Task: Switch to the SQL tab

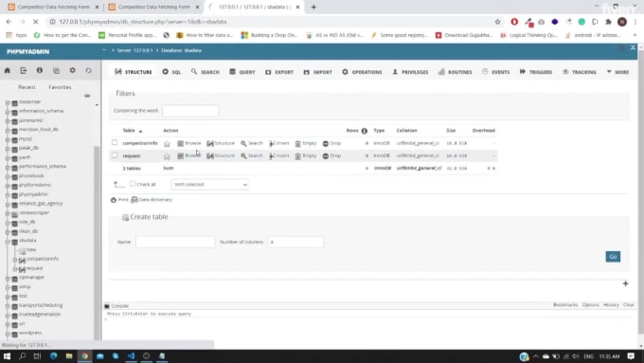Action: pos(171,72)
